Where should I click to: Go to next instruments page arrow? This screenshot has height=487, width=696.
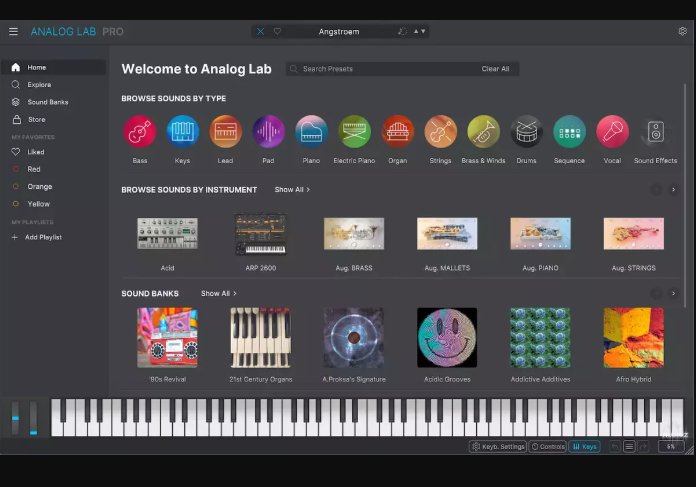click(x=673, y=190)
